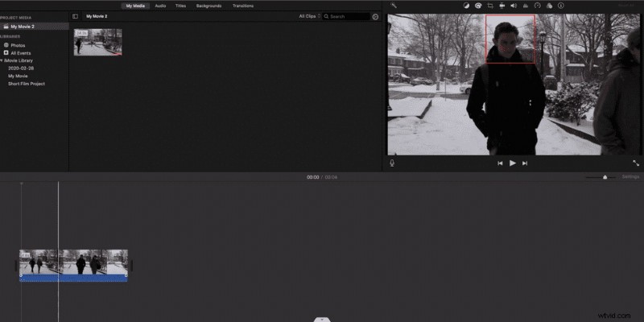The height and width of the screenshot is (322, 644).
Task: Switch to the Backgrounds tab
Action: point(208,6)
